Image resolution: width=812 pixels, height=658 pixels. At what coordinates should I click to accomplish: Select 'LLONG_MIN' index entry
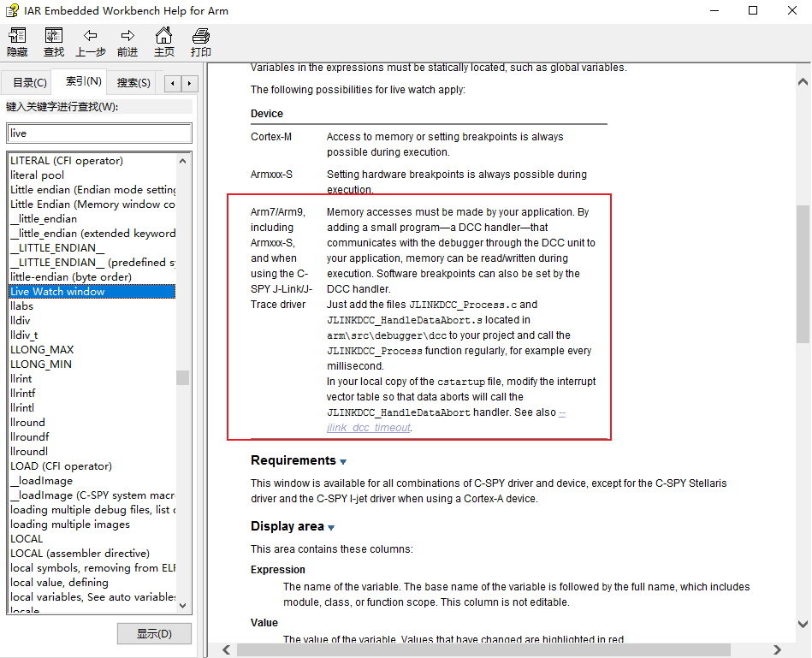pos(41,364)
